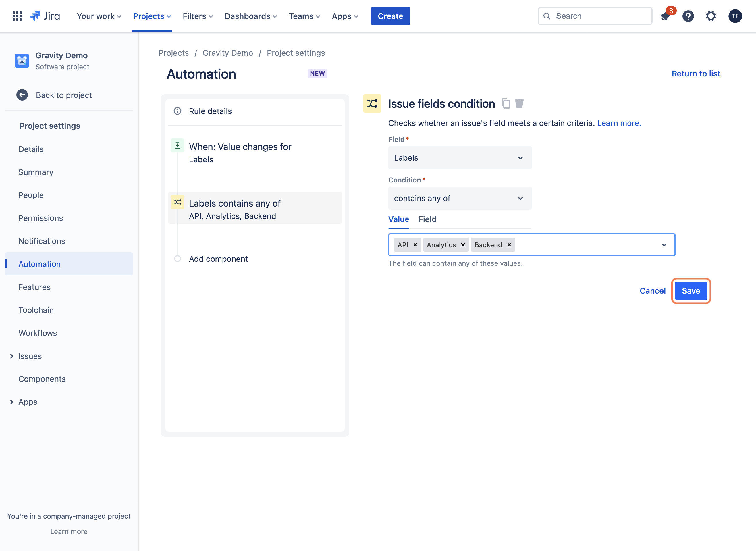Screen dimensions: 756x551
Task: Open the TF profile avatar
Action: [x=735, y=16]
